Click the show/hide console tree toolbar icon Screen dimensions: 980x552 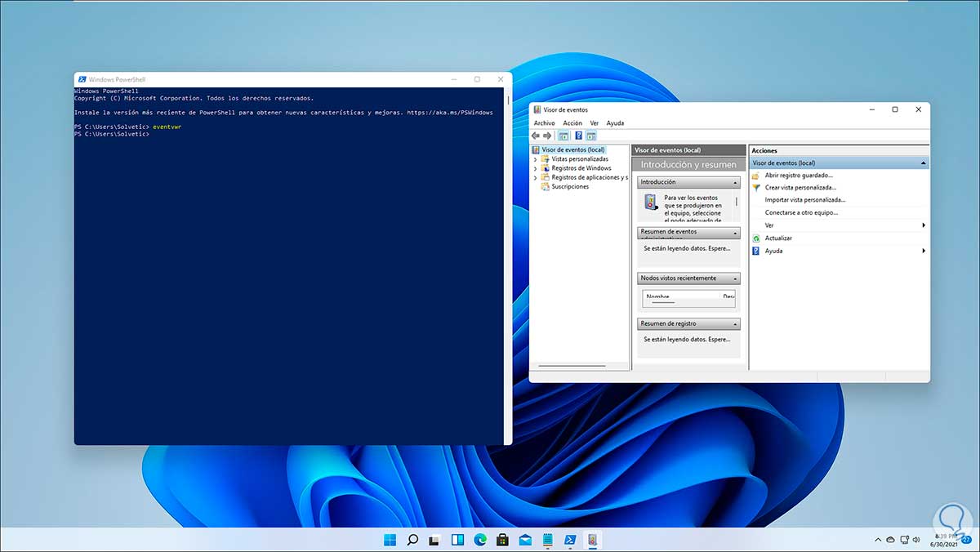point(563,136)
